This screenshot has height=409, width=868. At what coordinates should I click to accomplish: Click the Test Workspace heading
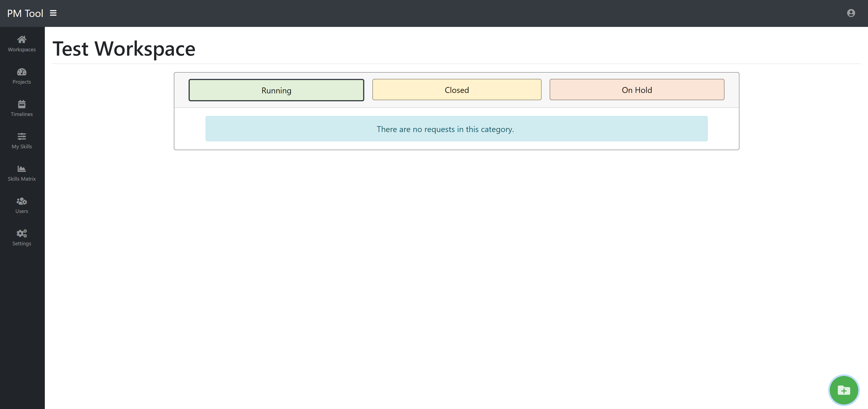click(124, 49)
